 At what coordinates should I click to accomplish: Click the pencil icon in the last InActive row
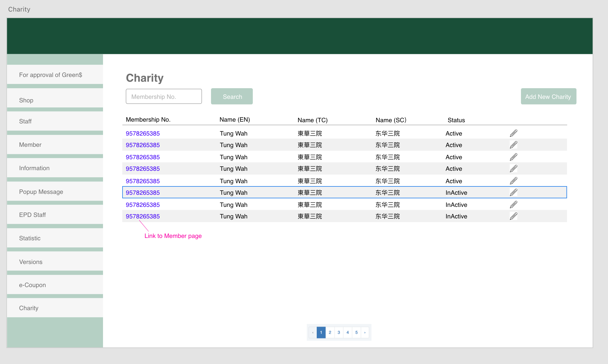(514, 216)
